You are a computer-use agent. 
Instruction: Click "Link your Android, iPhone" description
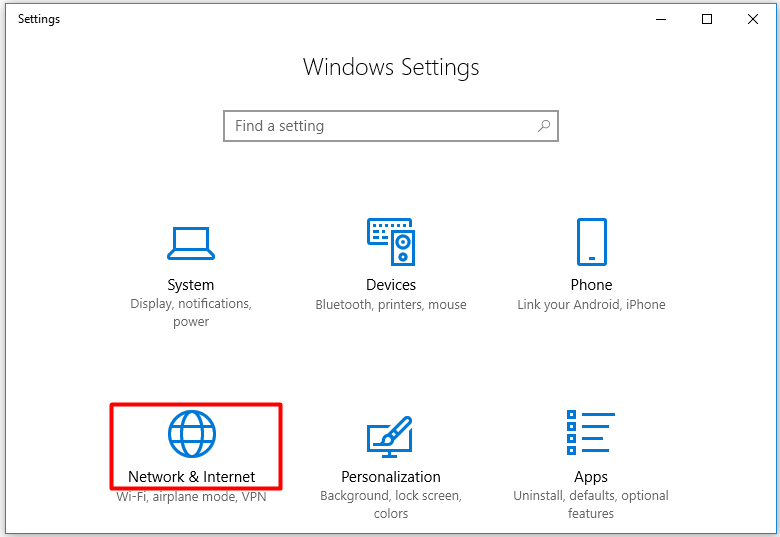pyautogui.click(x=591, y=305)
